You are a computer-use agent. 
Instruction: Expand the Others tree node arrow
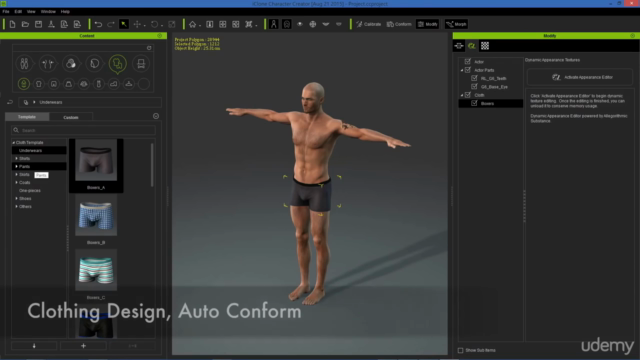16,207
